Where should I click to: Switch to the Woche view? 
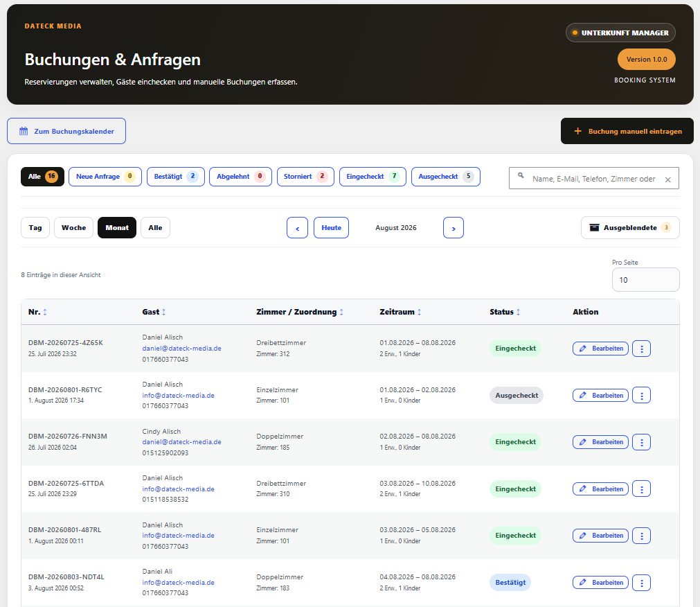[73, 228]
